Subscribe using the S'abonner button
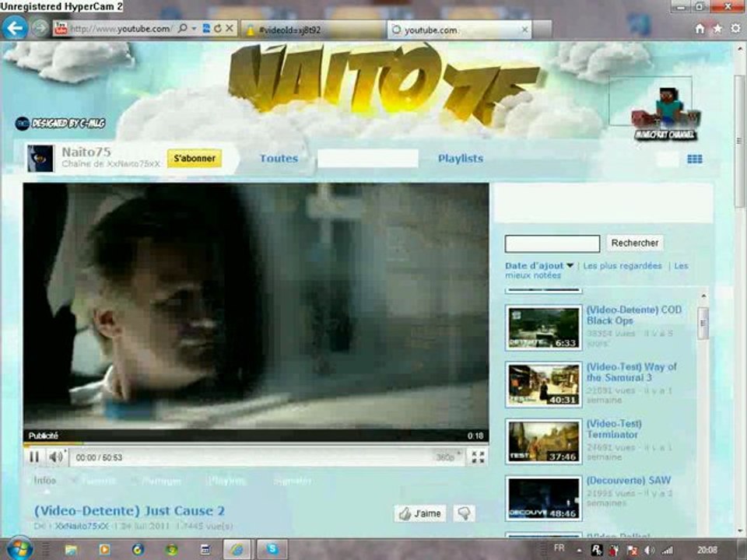The height and width of the screenshot is (560, 747). (x=195, y=158)
